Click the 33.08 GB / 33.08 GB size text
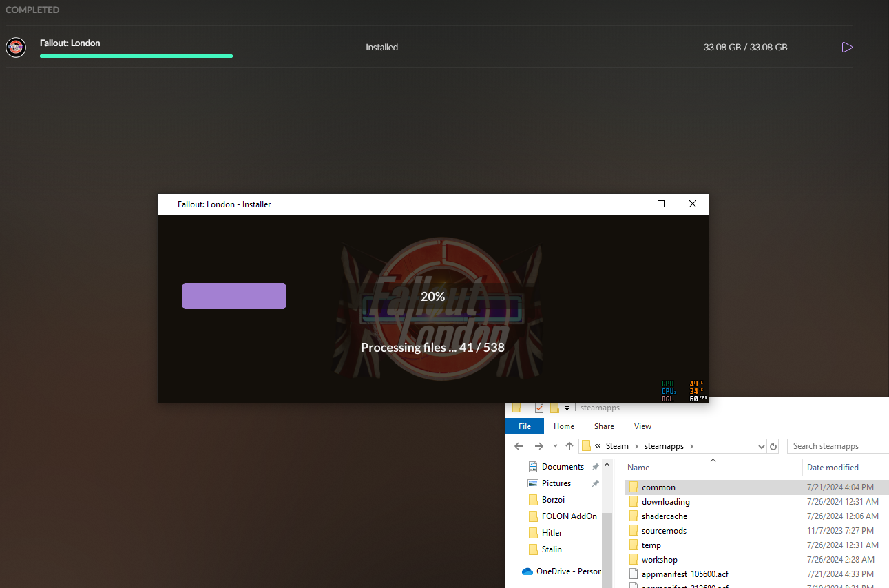 coord(745,48)
